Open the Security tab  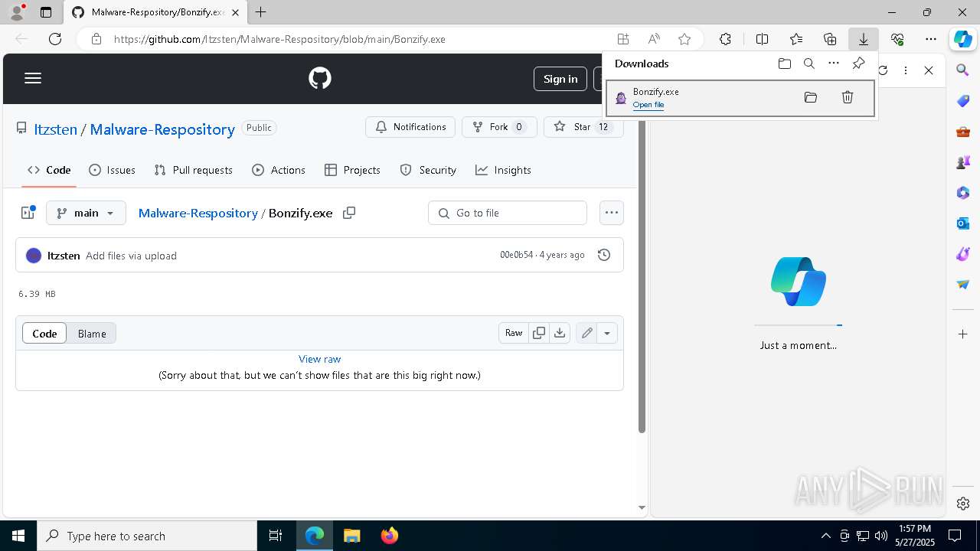[428, 170]
